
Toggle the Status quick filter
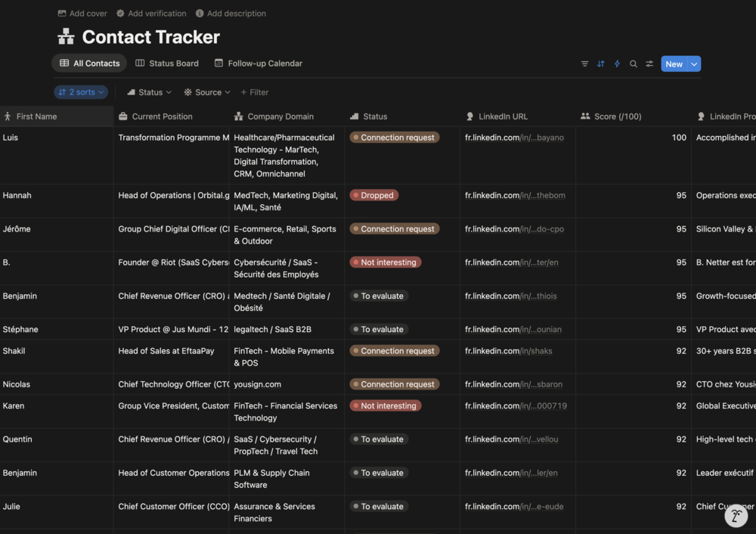pyautogui.click(x=147, y=92)
